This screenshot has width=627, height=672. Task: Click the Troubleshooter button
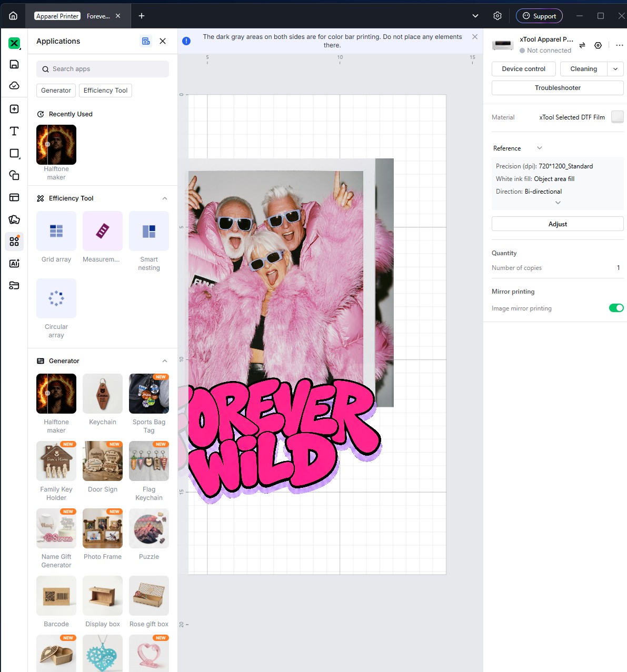[x=558, y=88]
